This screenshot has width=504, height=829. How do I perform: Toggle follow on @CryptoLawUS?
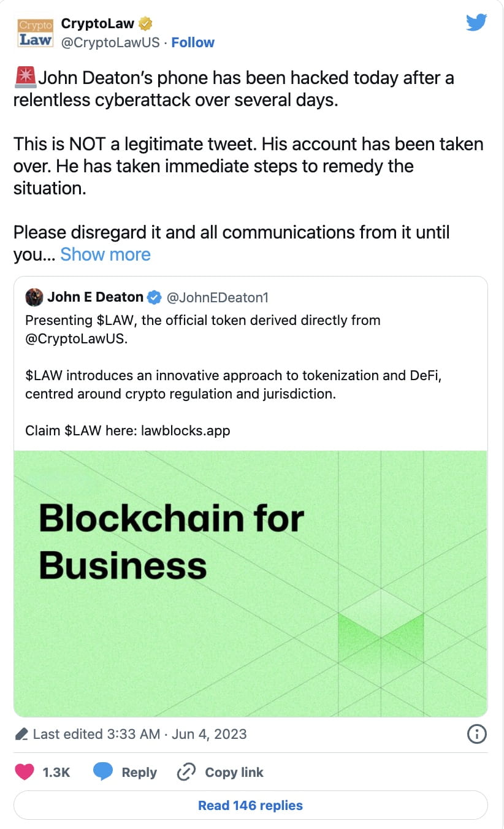click(x=193, y=42)
